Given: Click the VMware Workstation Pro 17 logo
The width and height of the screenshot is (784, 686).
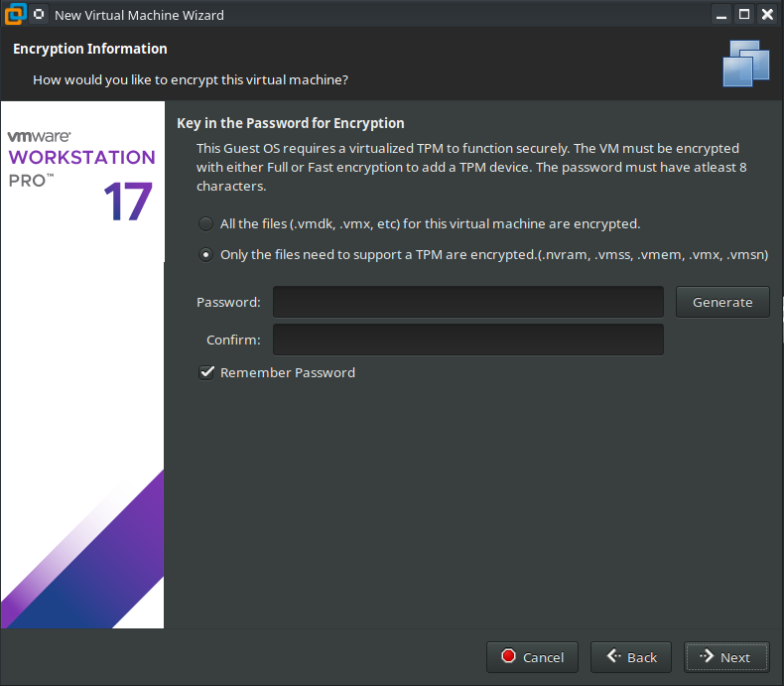Looking at the screenshot, I should [81, 175].
